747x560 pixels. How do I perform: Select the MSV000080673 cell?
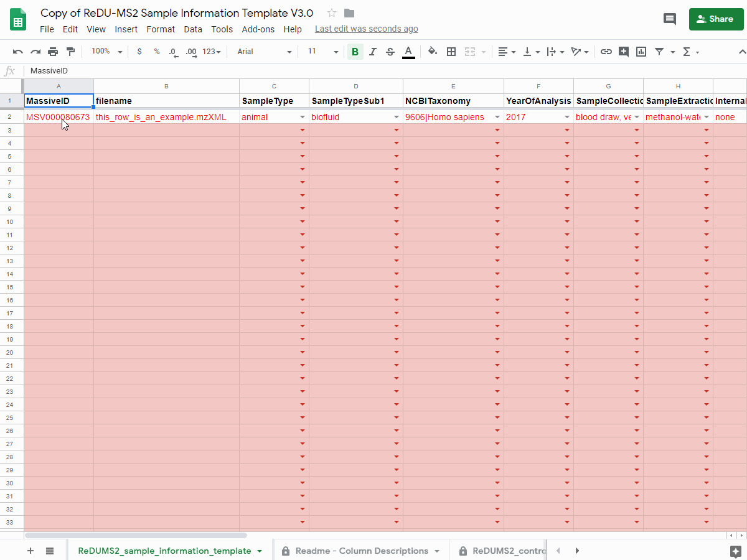click(59, 117)
